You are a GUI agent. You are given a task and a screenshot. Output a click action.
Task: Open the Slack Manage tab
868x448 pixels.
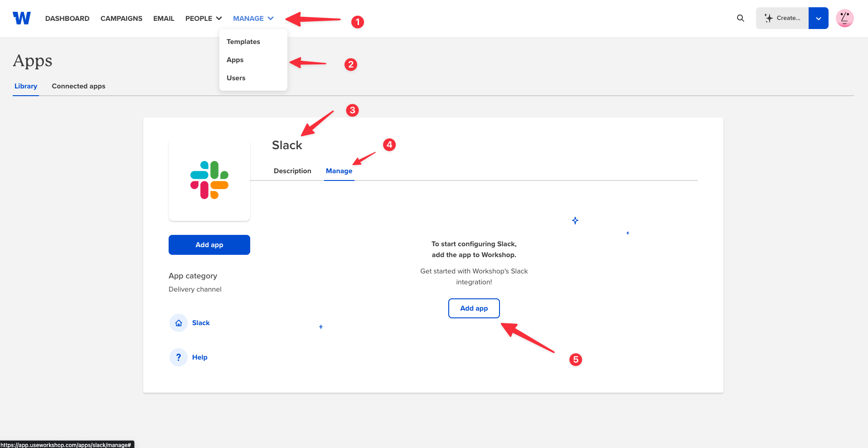(339, 171)
